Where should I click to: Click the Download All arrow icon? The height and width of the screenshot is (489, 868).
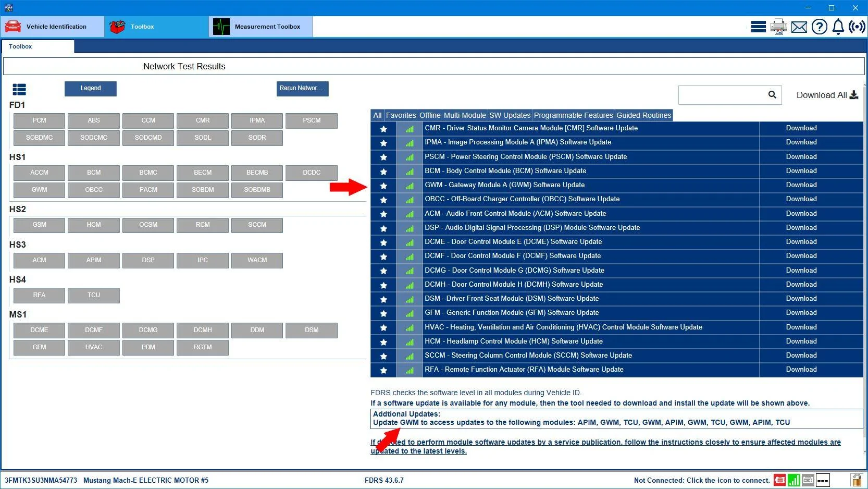pos(854,95)
